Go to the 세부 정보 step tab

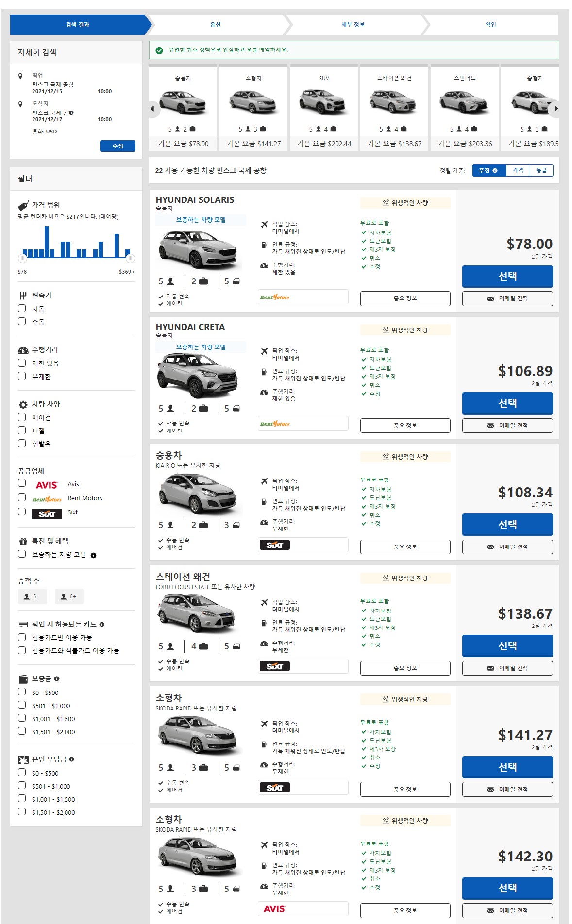pyautogui.click(x=353, y=25)
